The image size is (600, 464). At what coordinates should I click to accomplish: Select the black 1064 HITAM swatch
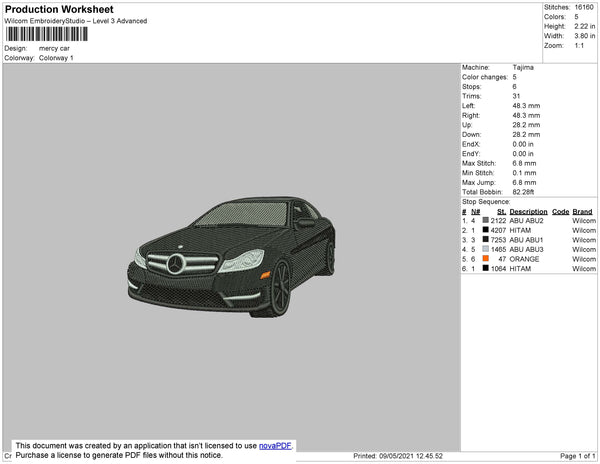[x=486, y=268]
